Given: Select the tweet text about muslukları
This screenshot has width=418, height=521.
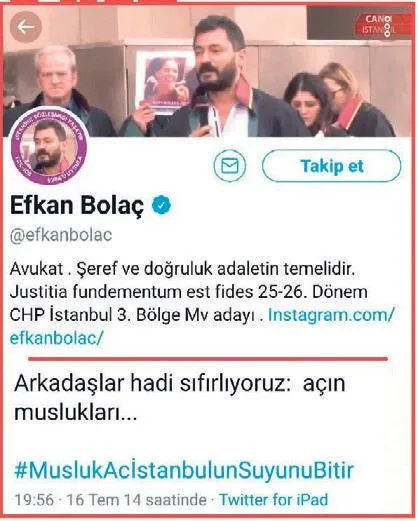Looking at the screenshot, I should 179,398.
